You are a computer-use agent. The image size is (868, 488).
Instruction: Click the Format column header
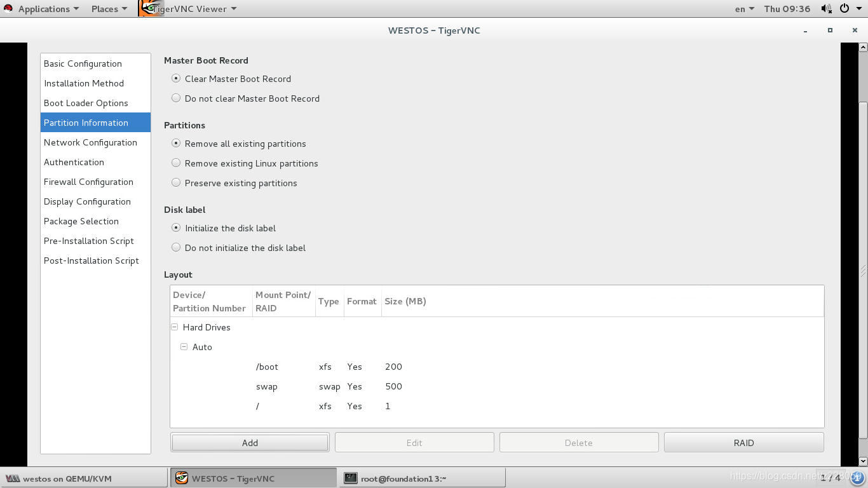coord(362,301)
